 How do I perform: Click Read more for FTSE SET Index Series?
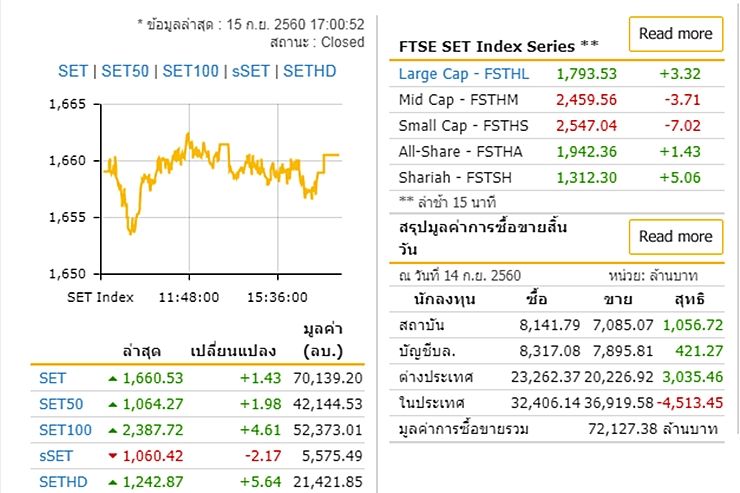[675, 34]
